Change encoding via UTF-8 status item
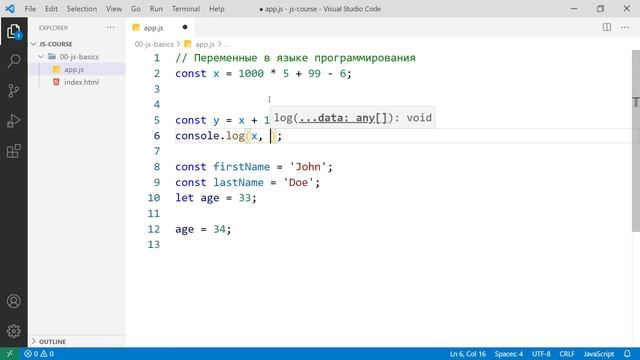640x360 pixels. tap(541, 354)
